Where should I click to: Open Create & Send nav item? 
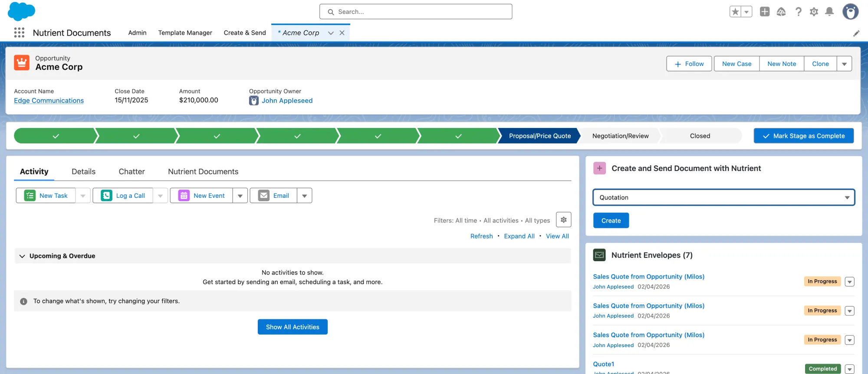click(x=245, y=33)
